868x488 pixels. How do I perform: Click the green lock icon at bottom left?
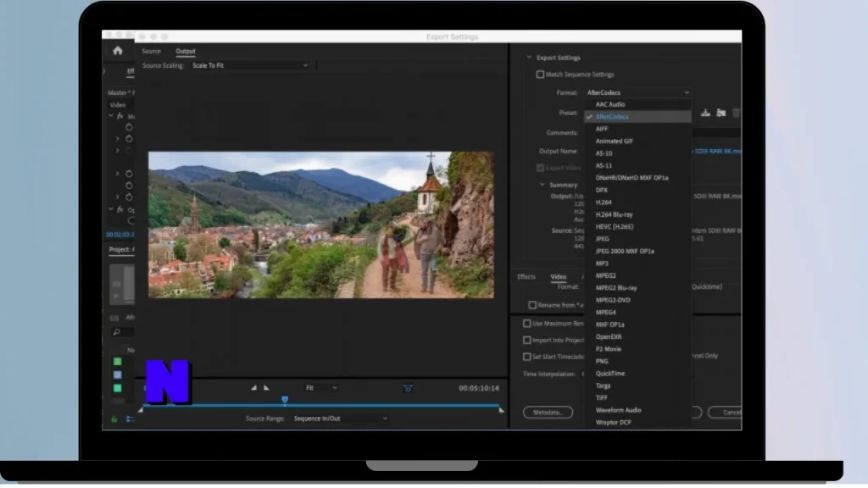(x=114, y=419)
